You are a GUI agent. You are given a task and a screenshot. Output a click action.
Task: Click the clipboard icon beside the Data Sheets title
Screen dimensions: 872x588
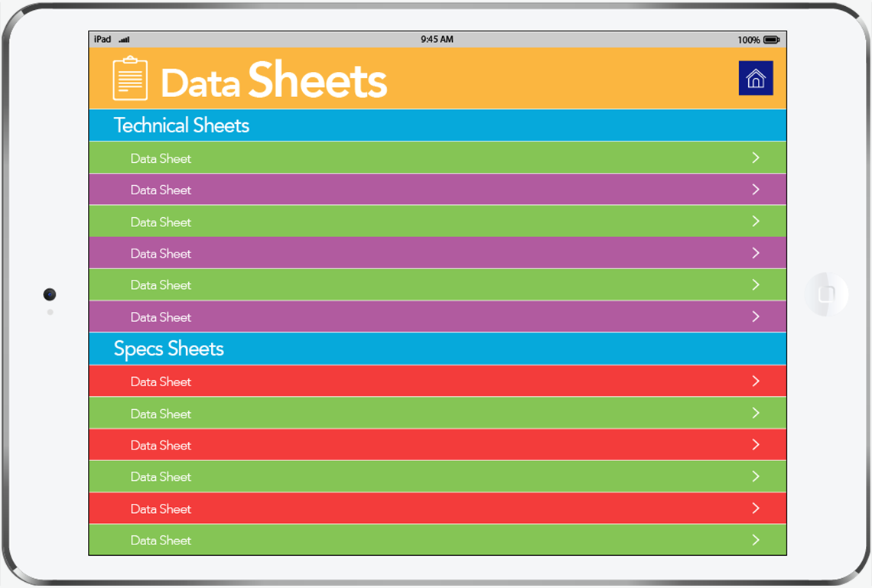coord(130,78)
